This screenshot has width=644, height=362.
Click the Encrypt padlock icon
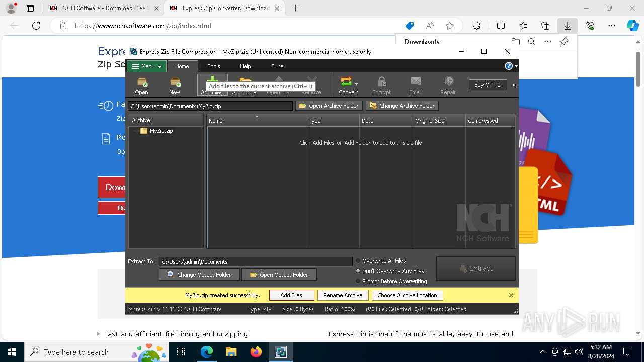coord(381,85)
